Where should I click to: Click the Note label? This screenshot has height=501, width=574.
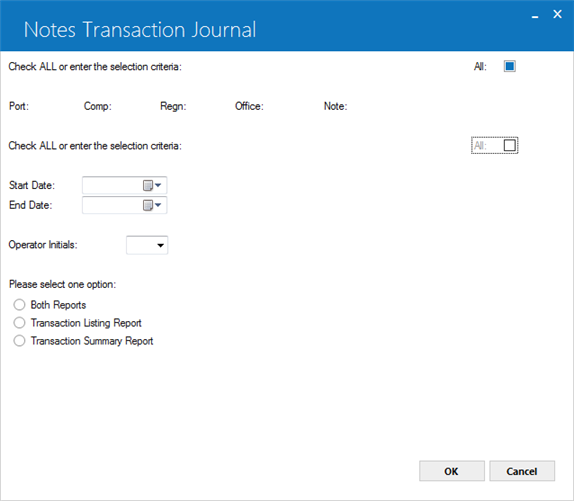(335, 106)
